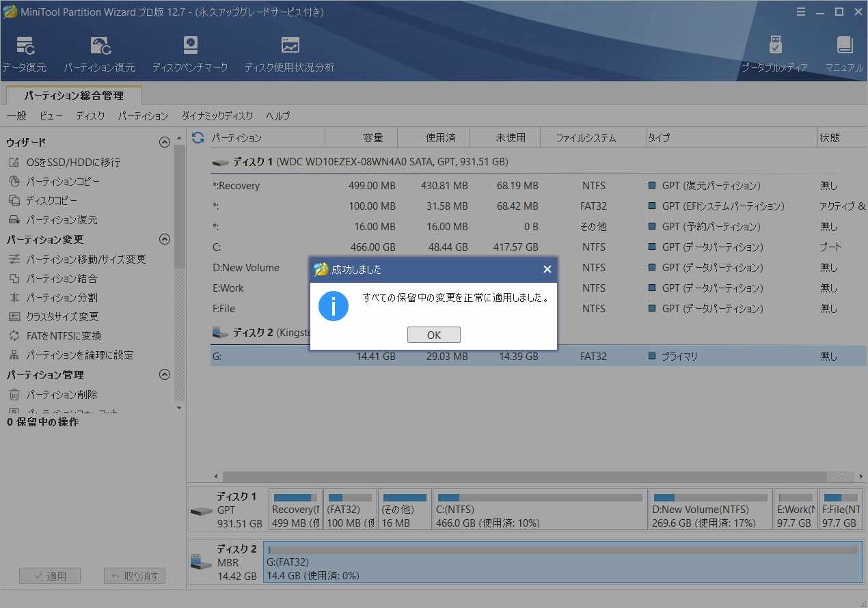Collapse the パーティション変更 section
The height and width of the screenshot is (608, 868).
(x=164, y=240)
